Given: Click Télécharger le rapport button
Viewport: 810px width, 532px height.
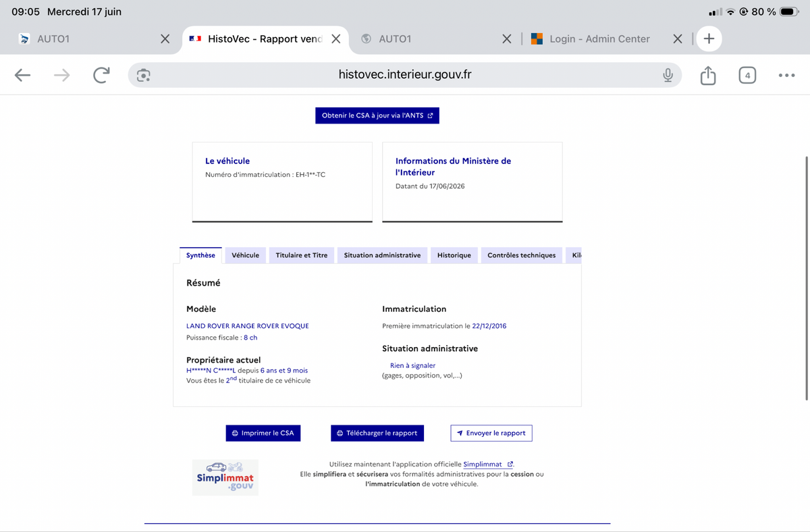Looking at the screenshot, I should (x=377, y=433).
